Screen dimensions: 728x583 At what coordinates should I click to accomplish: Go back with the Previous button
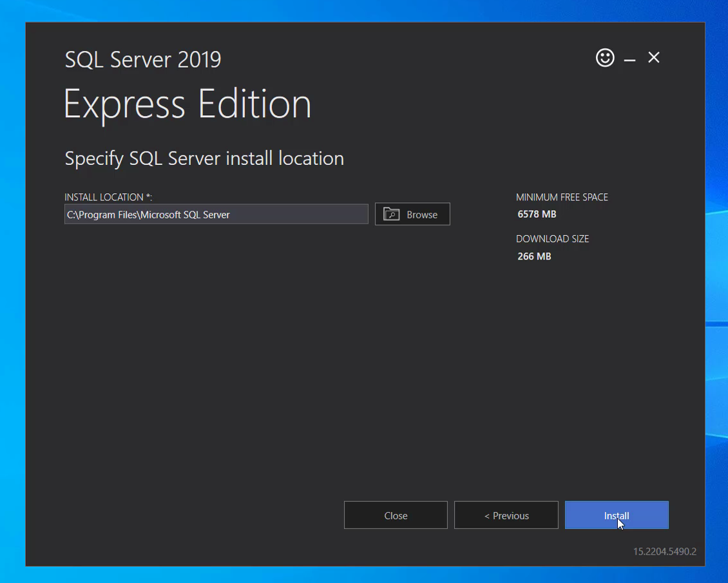tap(506, 515)
